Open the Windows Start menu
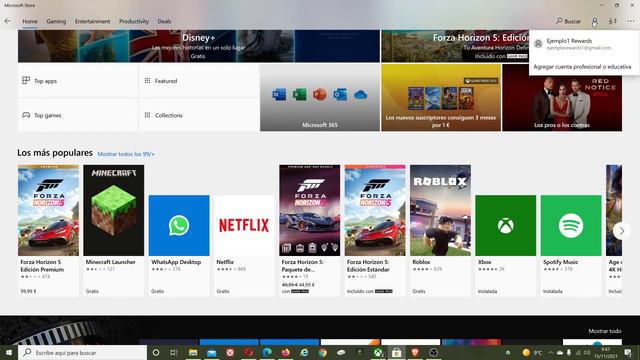The height and width of the screenshot is (360, 640). (x=9, y=353)
